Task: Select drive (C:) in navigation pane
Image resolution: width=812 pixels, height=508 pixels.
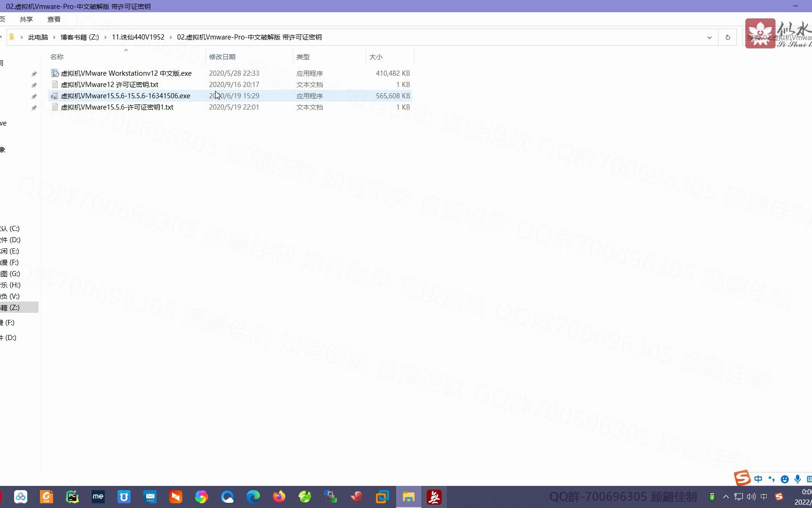Action: (x=10, y=229)
